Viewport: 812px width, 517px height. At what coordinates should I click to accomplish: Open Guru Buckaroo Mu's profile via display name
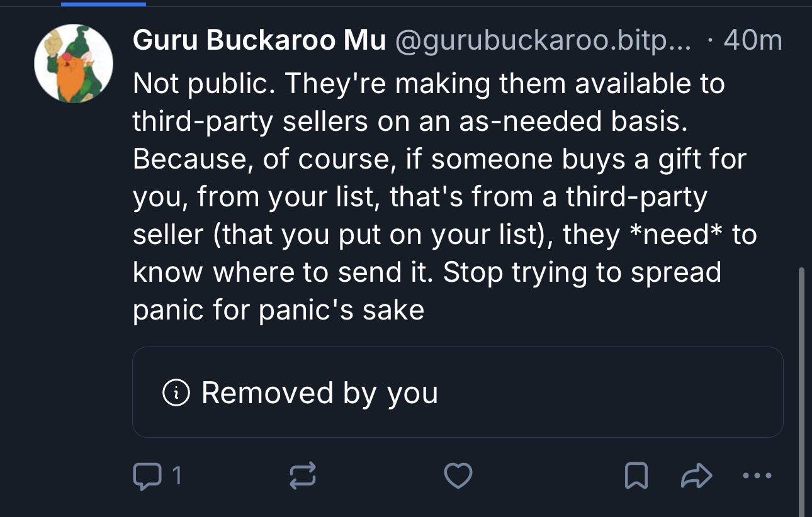259,42
